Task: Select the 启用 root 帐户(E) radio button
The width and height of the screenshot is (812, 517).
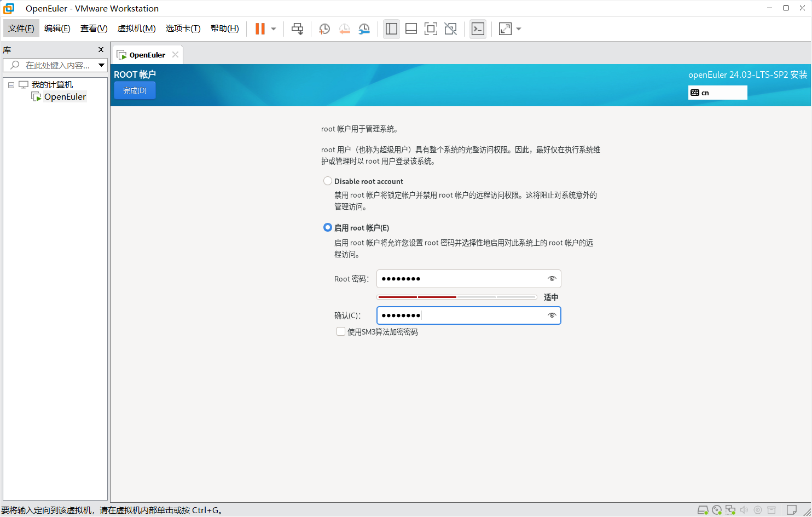Action: (328, 227)
